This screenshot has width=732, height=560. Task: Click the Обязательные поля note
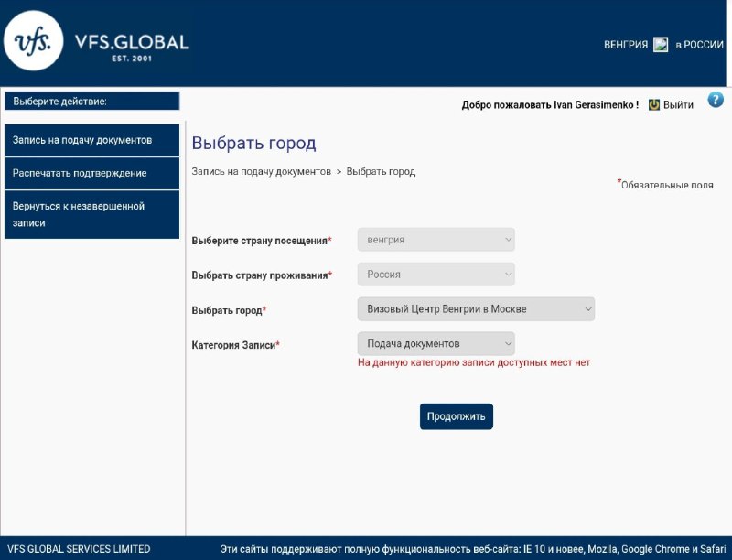[x=665, y=184]
